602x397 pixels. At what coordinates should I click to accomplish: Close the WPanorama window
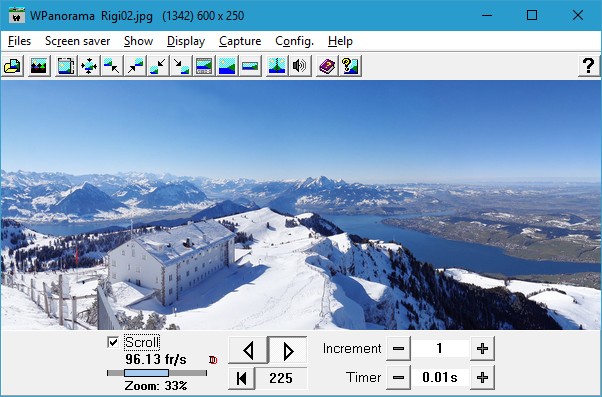click(578, 15)
